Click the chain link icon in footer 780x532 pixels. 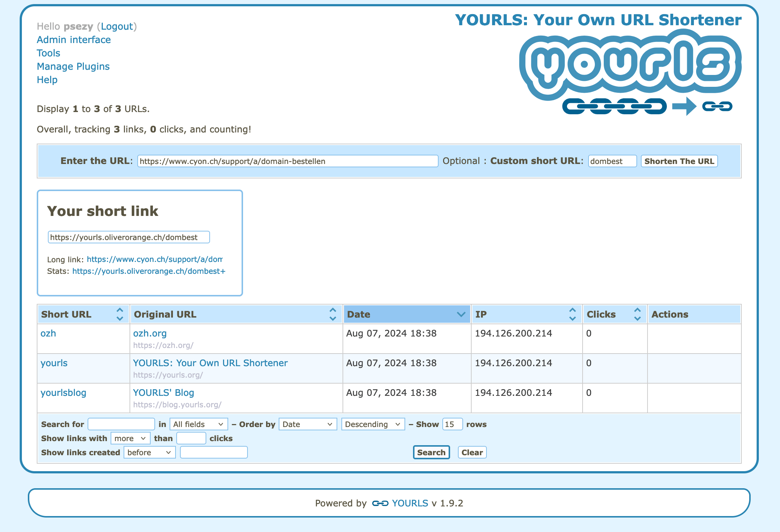pyautogui.click(x=380, y=503)
